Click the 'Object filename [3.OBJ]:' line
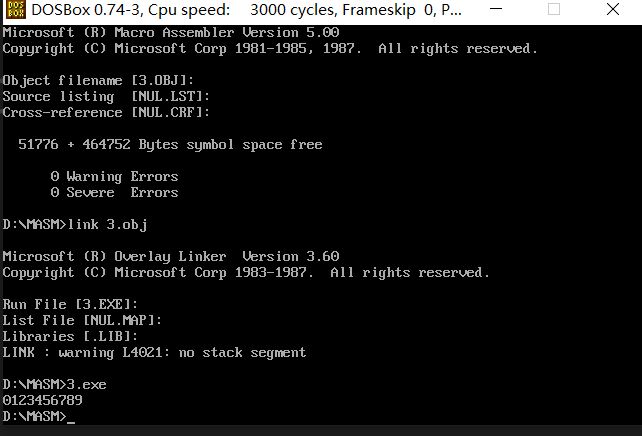Image resolution: width=642 pixels, height=436 pixels. tap(98, 81)
